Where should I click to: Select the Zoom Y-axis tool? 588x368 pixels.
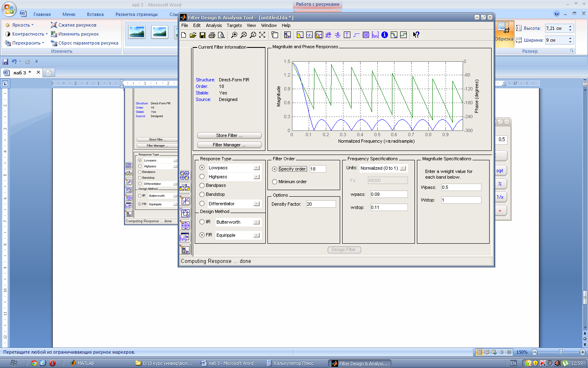point(253,35)
